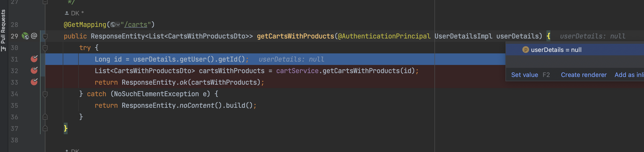Click the Add as inline watch link

(629, 75)
